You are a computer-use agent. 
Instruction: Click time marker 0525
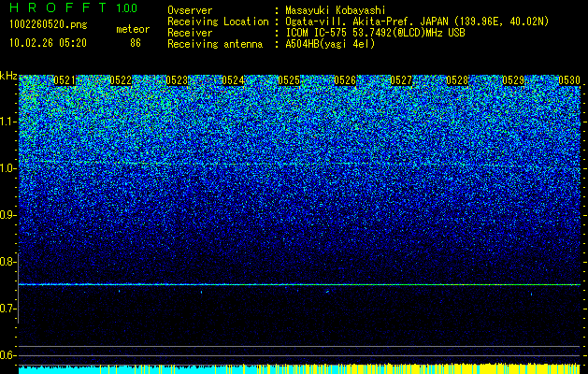(x=289, y=80)
